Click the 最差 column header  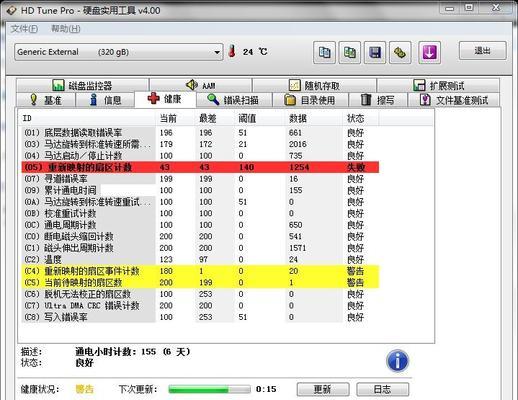point(215,118)
